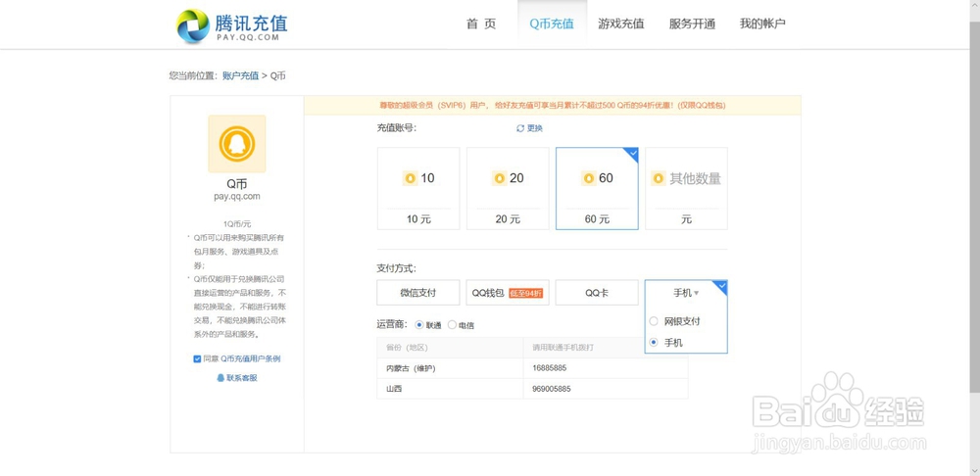Click the Tencent Pay logo
Screen dimensions: 980x476
pos(231,26)
